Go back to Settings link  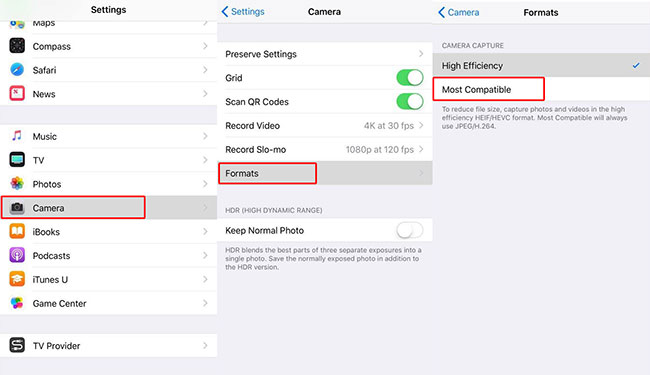pos(243,12)
